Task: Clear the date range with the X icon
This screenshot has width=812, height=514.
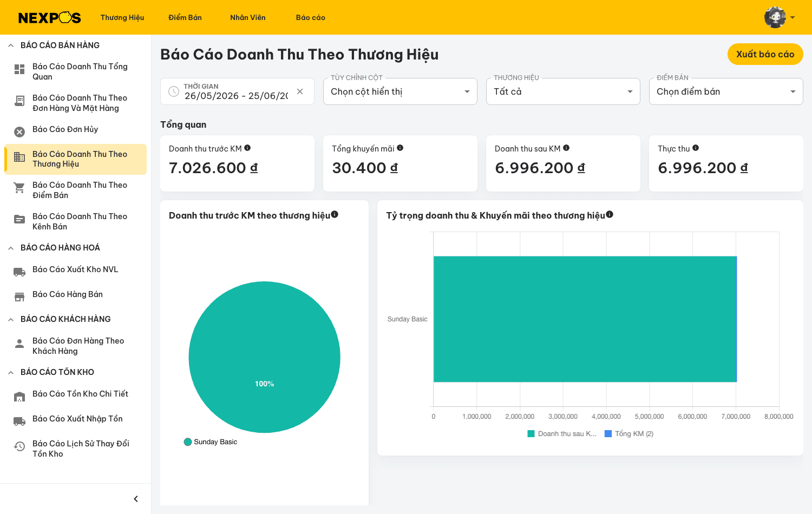Action: 300,91
